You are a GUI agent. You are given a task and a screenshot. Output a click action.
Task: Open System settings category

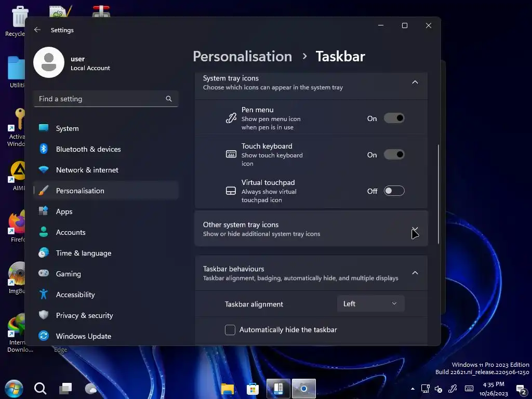pos(106,128)
